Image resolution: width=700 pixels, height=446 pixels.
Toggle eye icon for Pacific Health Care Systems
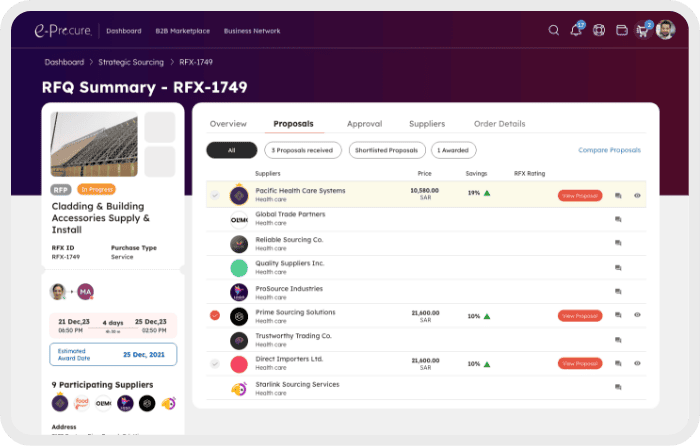(637, 195)
